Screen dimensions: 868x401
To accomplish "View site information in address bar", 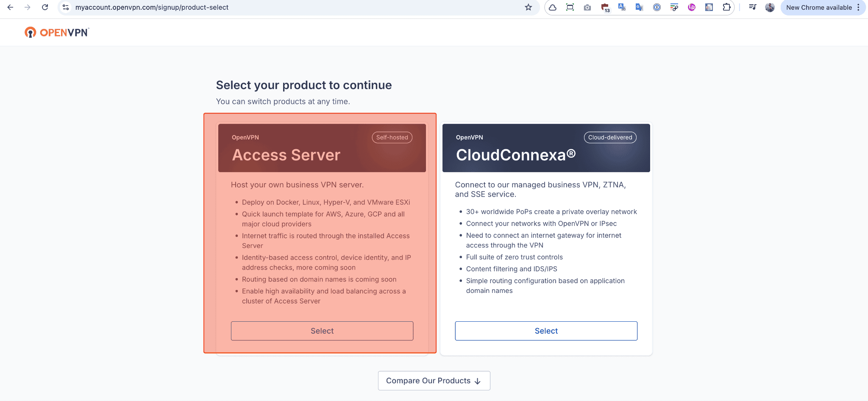I will (x=66, y=7).
